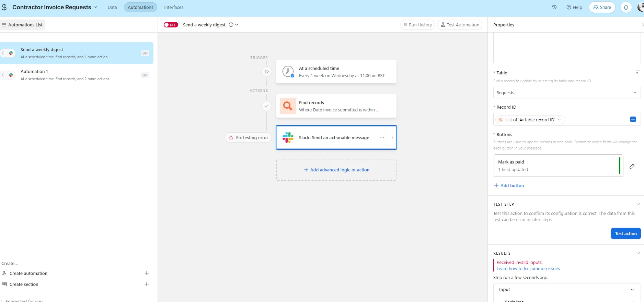The image size is (644, 302).
Task: Open the three-dot menu on Slack action
Action: pos(382,137)
